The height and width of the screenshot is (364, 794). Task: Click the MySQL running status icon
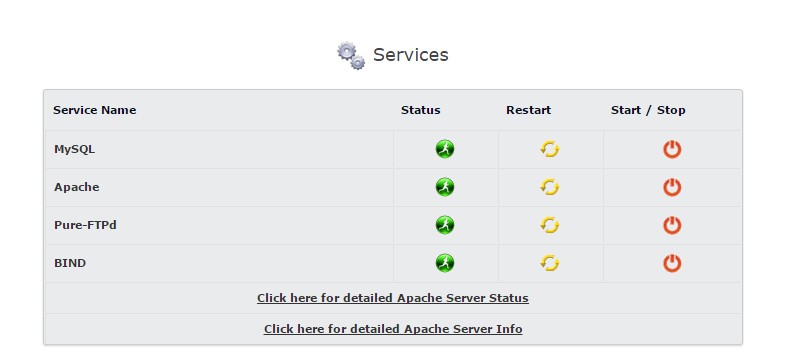(x=445, y=149)
